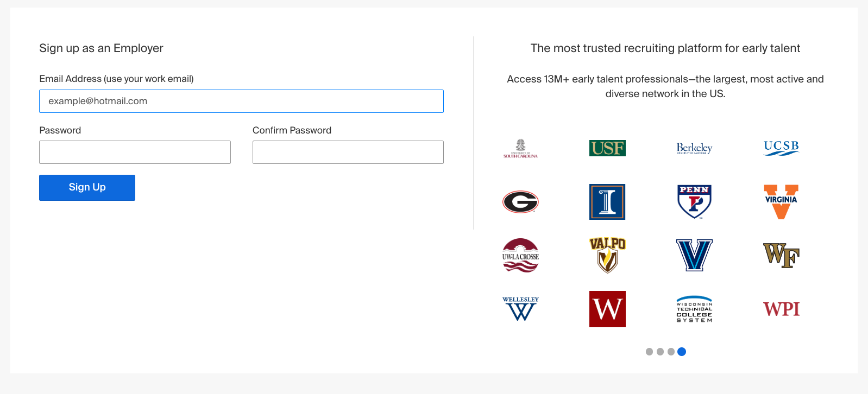This screenshot has height=394, width=868.
Task: Click the Sign Up button
Action: pyautogui.click(x=87, y=187)
